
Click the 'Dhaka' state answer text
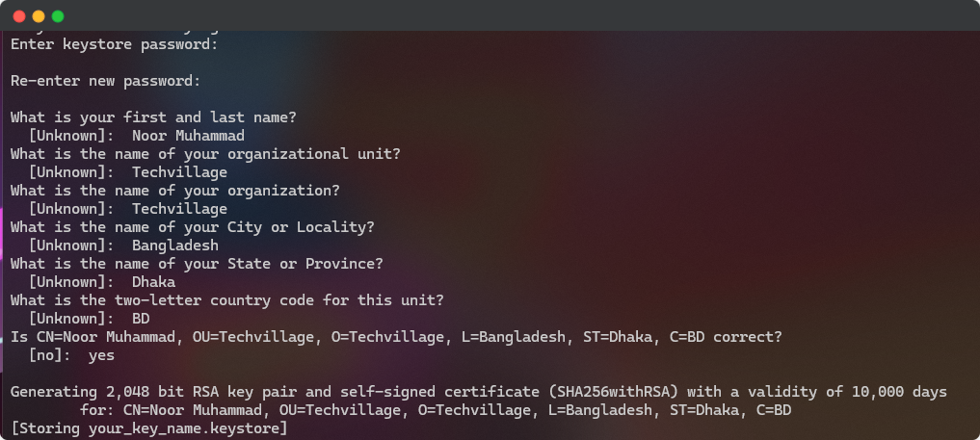tap(154, 282)
